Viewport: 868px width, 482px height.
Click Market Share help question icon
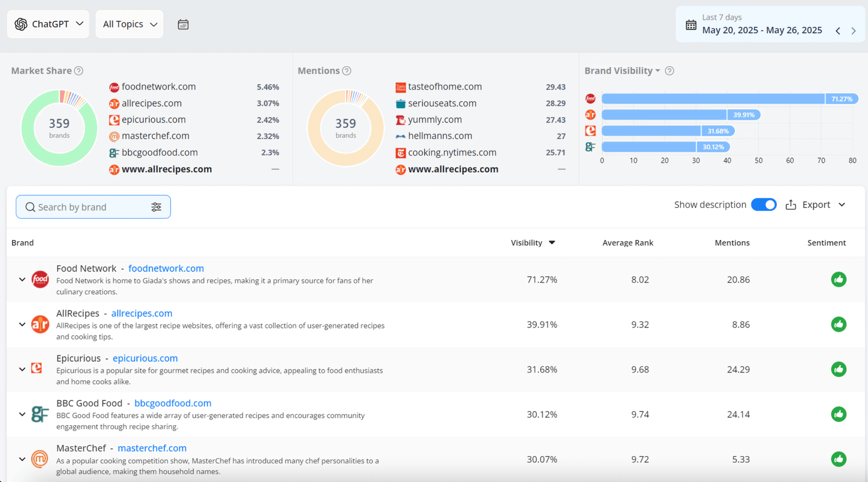click(79, 71)
